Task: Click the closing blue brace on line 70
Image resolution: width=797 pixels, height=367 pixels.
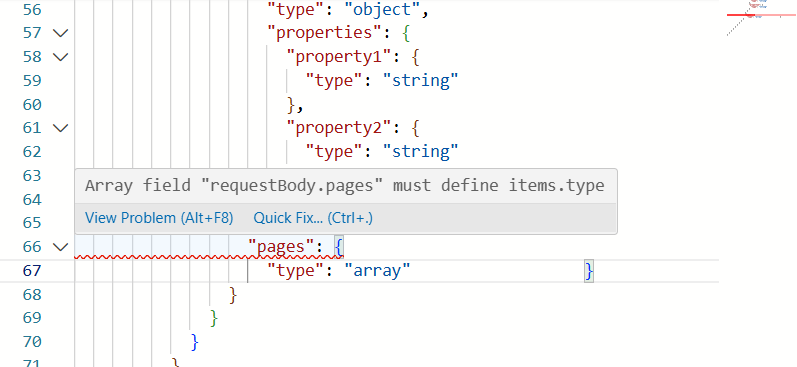Action: pyautogui.click(x=195, y=342)
